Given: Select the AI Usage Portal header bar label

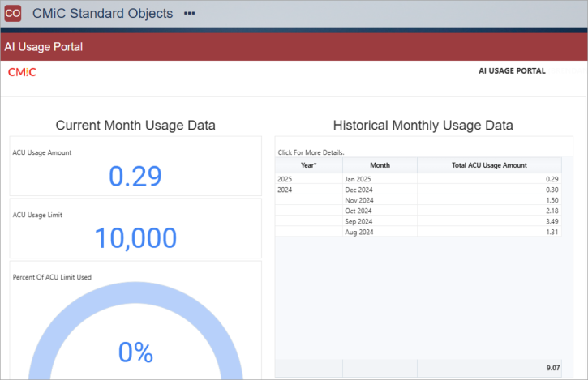Looking at the screenshot, I should 44,47.
